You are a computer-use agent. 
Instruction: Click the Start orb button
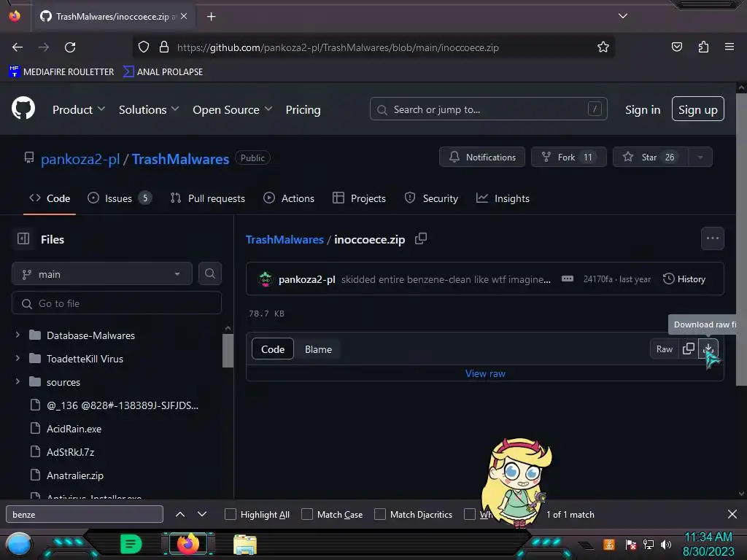pyautogui.click(x=18, y=545)
